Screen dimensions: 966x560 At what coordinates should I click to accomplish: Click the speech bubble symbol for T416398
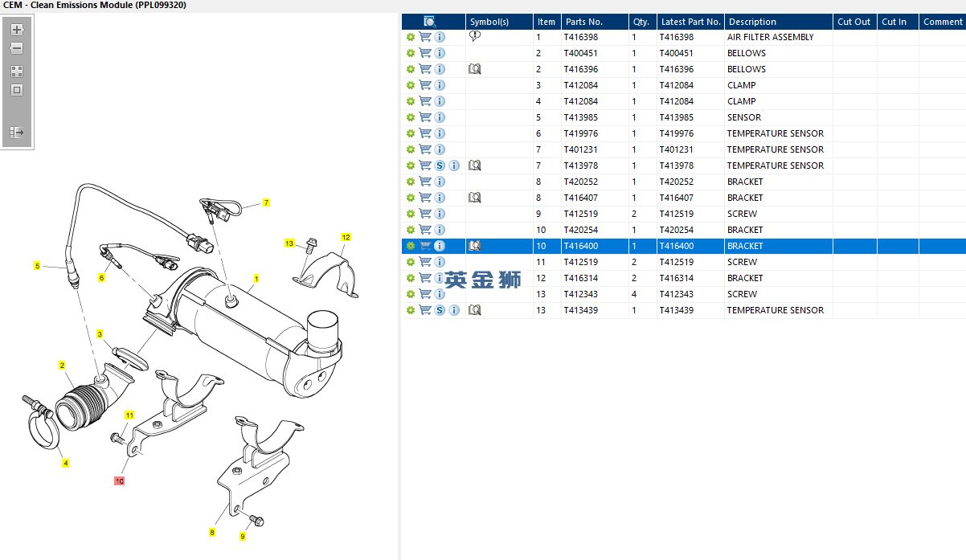(475, 37)
